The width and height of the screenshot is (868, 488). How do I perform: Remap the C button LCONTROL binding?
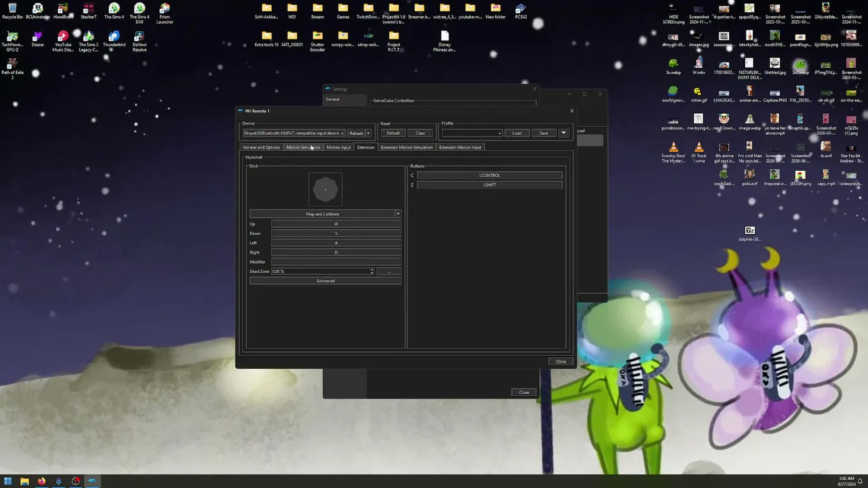tap(490, 176)
